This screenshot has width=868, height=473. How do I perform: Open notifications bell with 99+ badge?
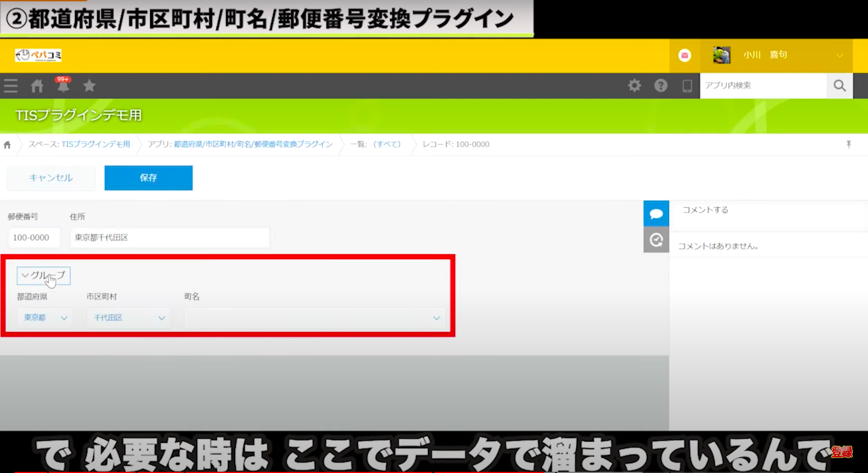[x=63, y=86]
